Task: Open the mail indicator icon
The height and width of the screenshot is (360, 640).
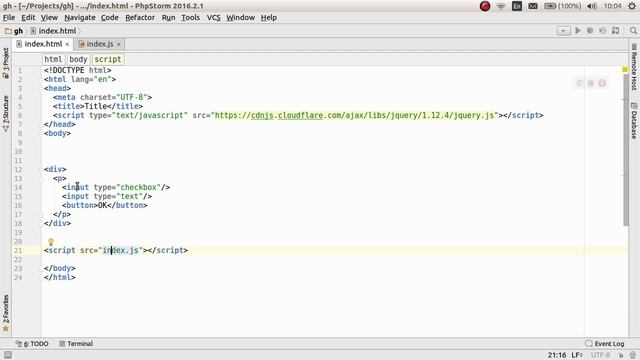Action: point(533,6)
